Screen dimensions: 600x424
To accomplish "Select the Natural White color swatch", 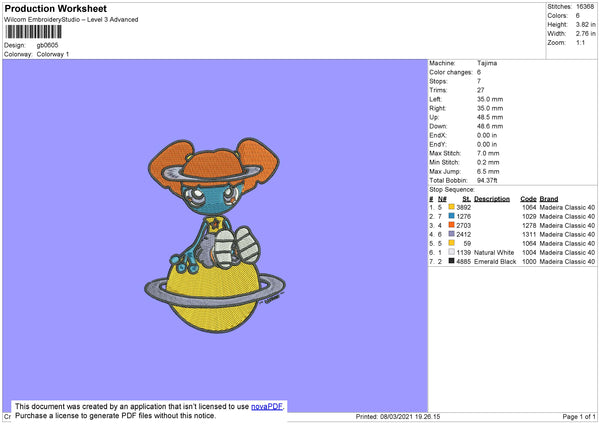I will (452, 252).
